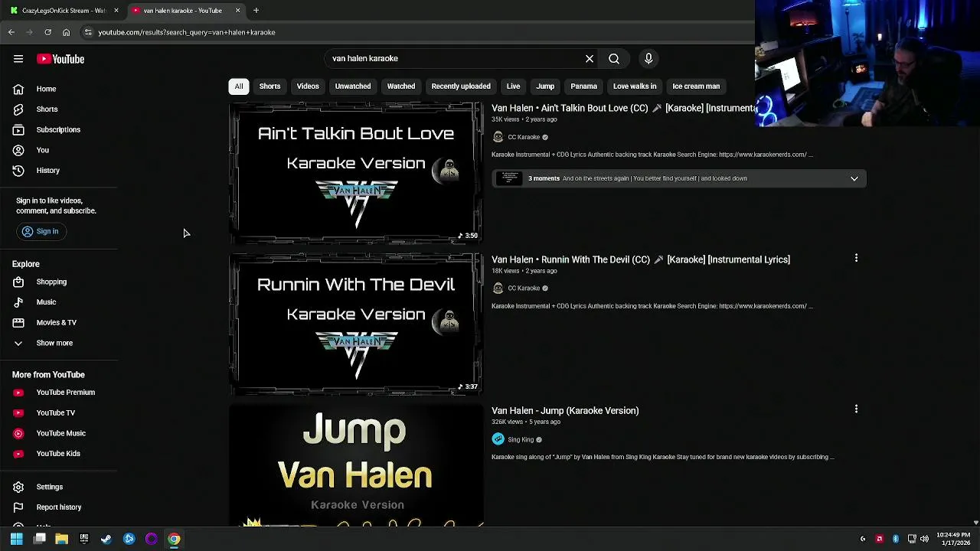
Task: Switch to the CrazyLegsOnKick Stream tab
Action: [63, 11]
